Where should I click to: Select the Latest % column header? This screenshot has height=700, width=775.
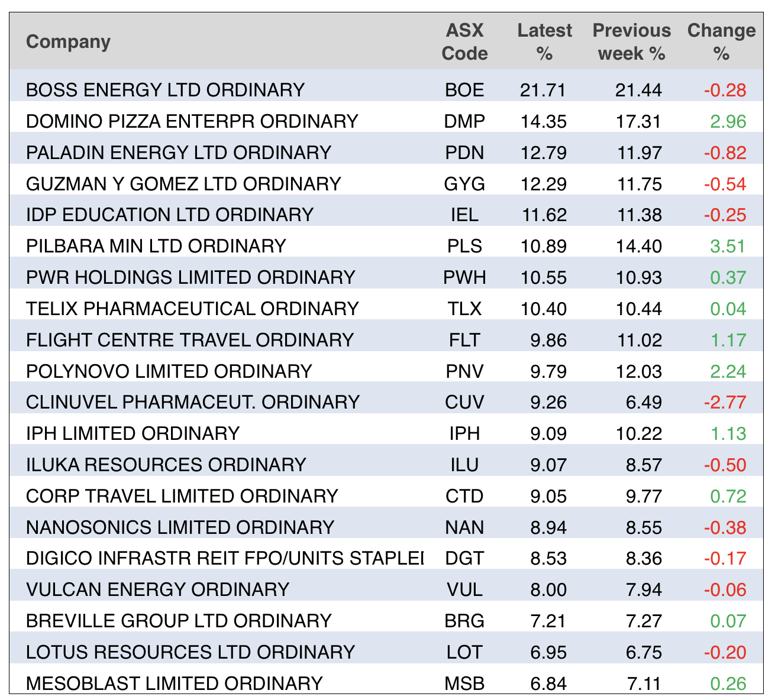point(544,42)
